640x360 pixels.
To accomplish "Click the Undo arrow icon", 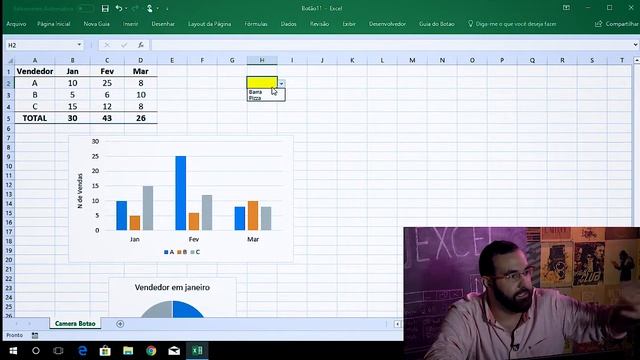I will point(118,8).
